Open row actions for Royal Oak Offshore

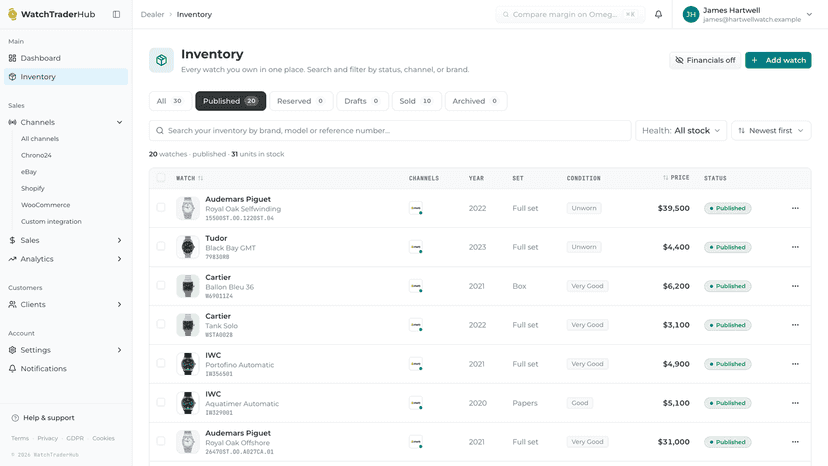point(795,442)
